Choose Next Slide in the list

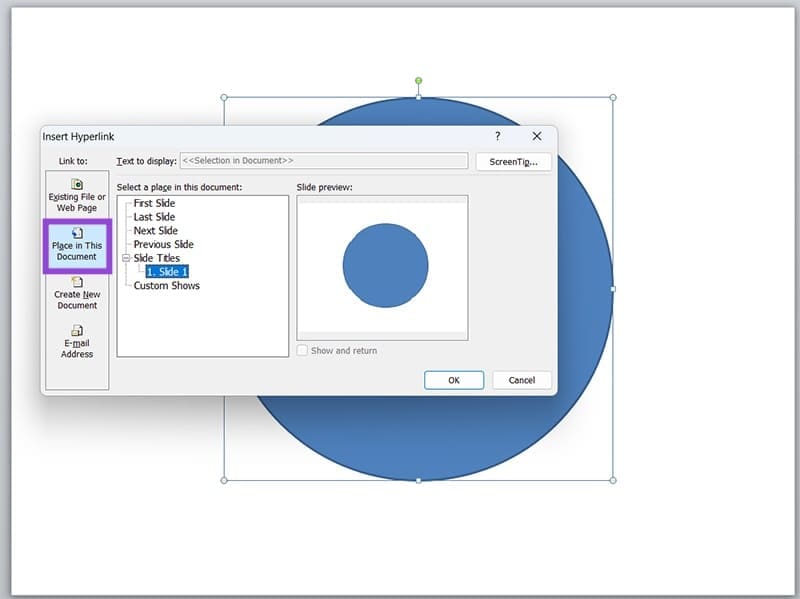[156, 231]
